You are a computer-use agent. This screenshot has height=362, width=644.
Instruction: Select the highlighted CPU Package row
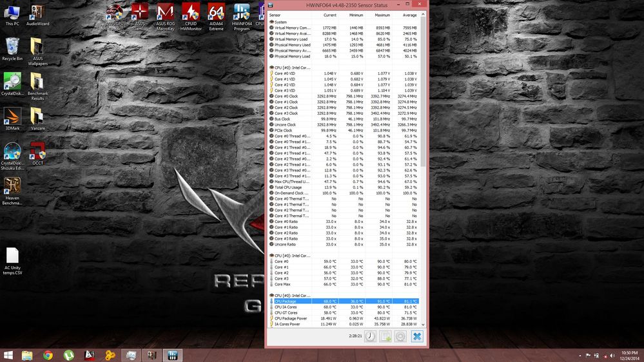(x=344, y=301)
